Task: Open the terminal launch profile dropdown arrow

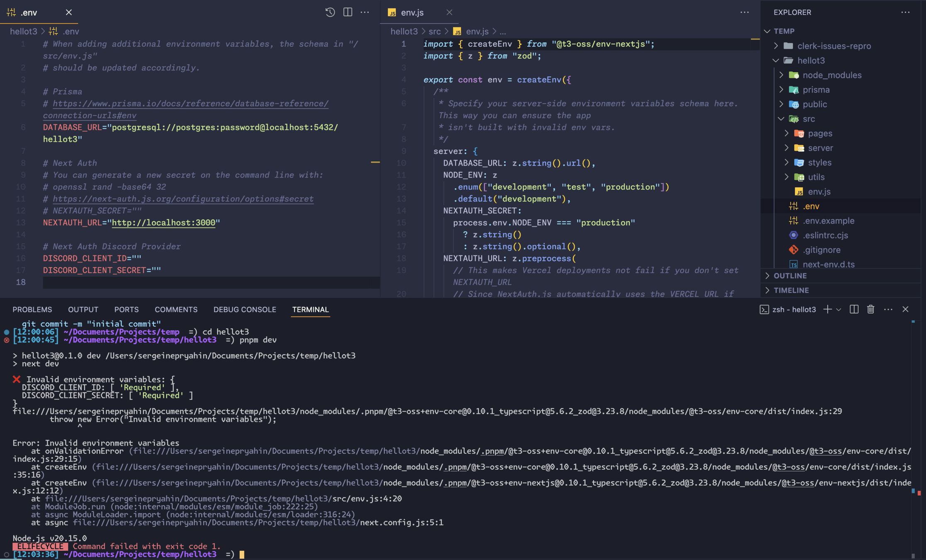Action: [838, 309]
